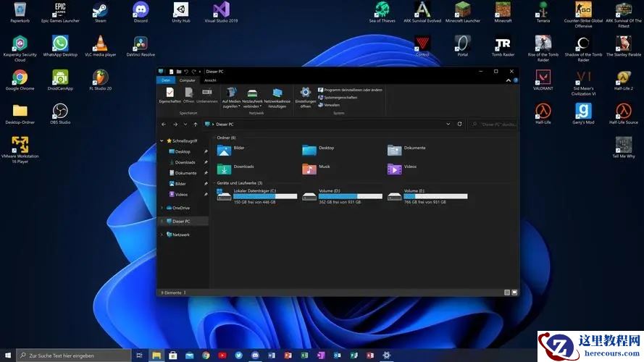Image resolution: width=644 pixels, height=362 pixels.
Task: Open VALORANT desktop shortcut
Action: coord(543,80)
